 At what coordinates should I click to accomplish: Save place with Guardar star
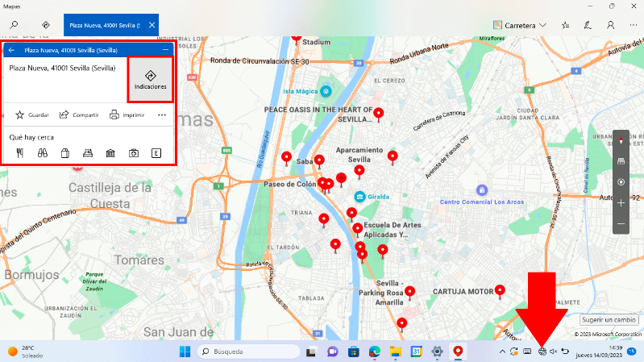32,115
